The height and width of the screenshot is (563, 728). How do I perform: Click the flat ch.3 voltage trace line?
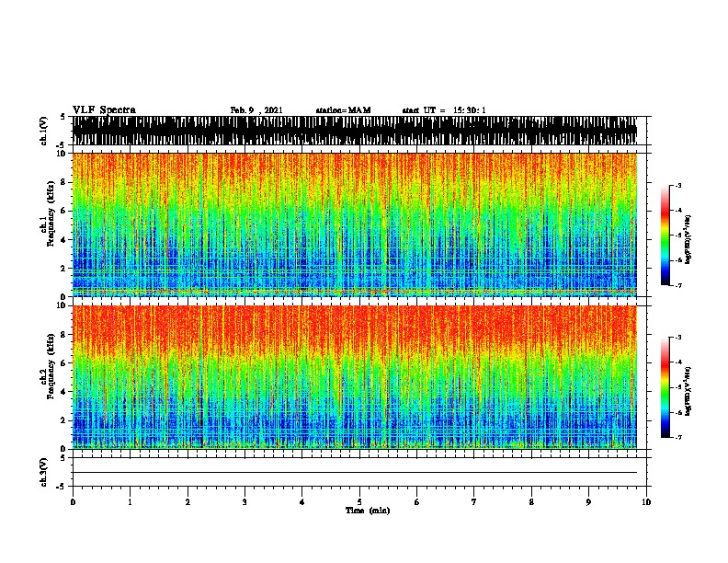[x=355, y=473]
